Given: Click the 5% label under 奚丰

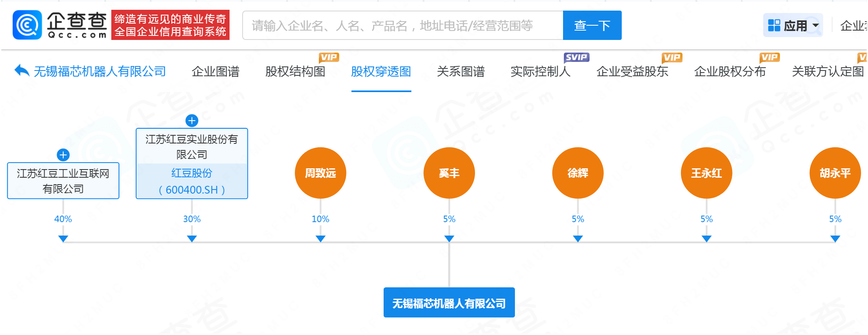Looking at the screenshot, I should pos(449,219).
